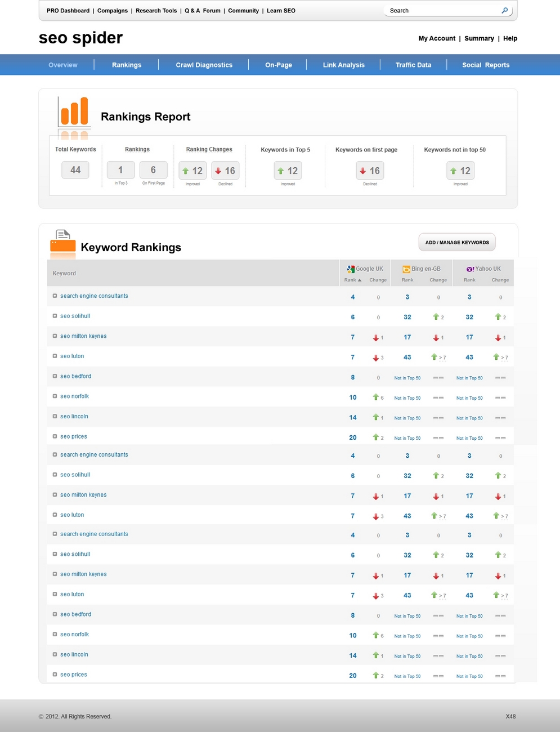The width and height of the screenshot is (560, 732).
Task: Sort by Google UK Rank arrow
Action: pyautogui.click(x=360, y=280)
